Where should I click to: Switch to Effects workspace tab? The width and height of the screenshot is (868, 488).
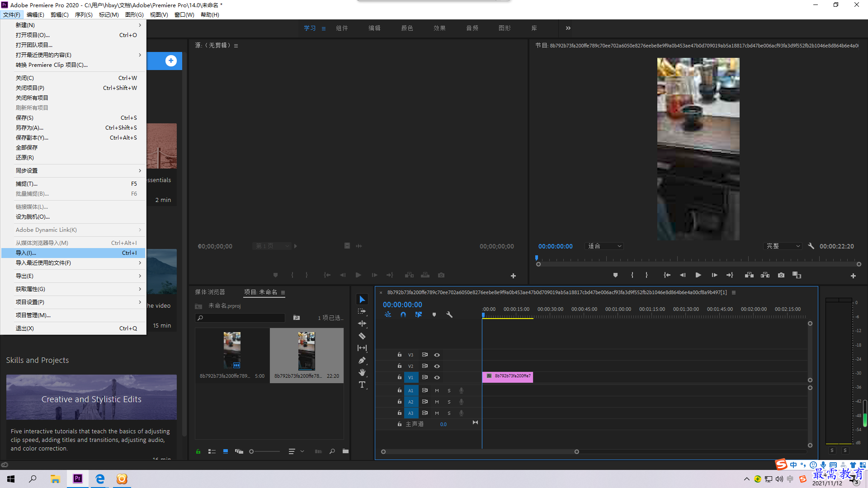(439, 28)
